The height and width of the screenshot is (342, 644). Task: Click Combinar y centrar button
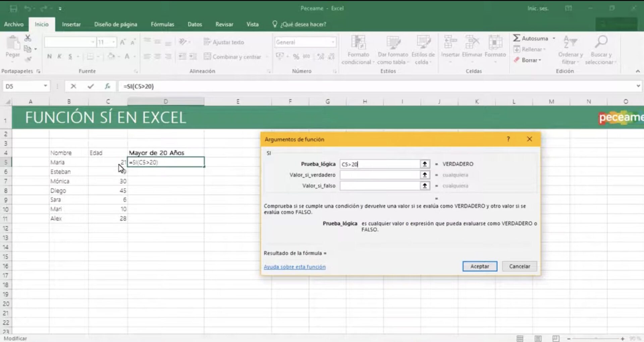point(232,57)
